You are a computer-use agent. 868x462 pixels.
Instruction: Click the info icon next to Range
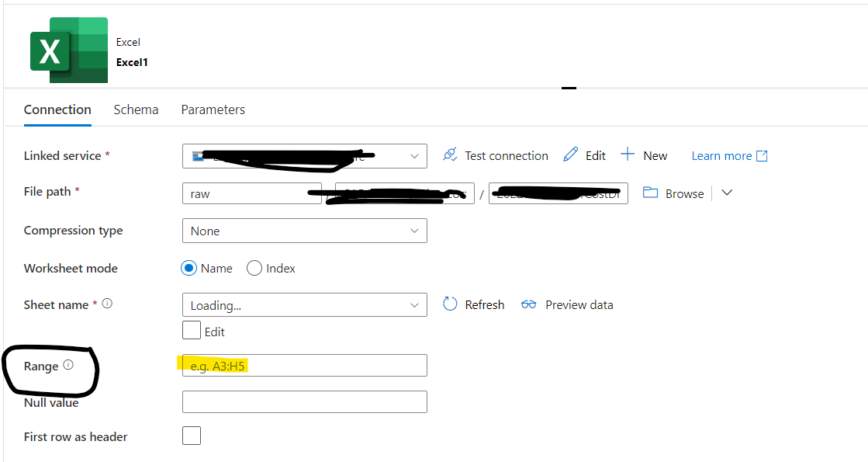pos(68,365)
